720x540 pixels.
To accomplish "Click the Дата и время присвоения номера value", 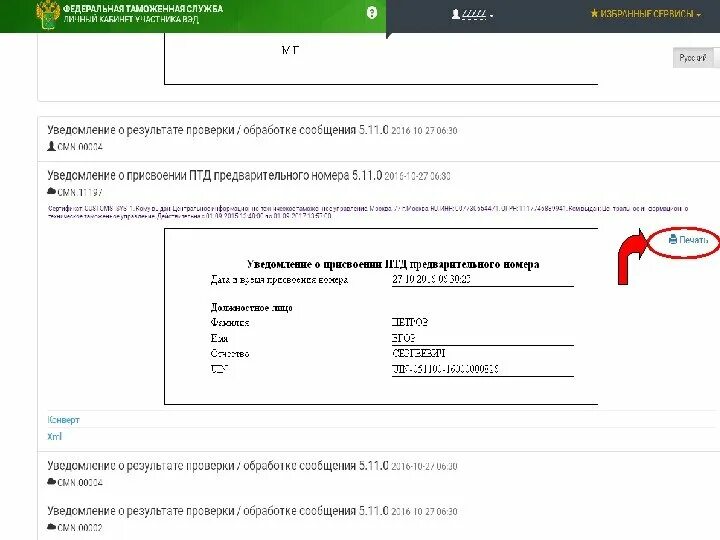I will (x=431, y=279).
